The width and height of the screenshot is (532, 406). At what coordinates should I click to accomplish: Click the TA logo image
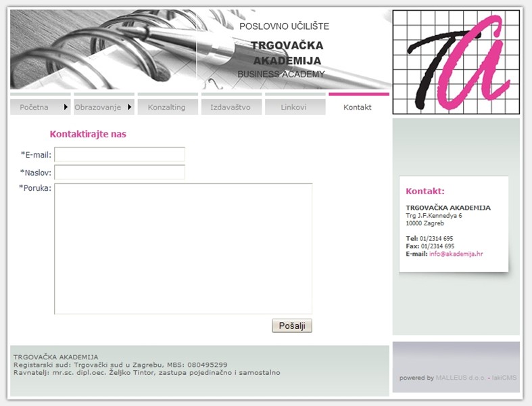[456, 62]
